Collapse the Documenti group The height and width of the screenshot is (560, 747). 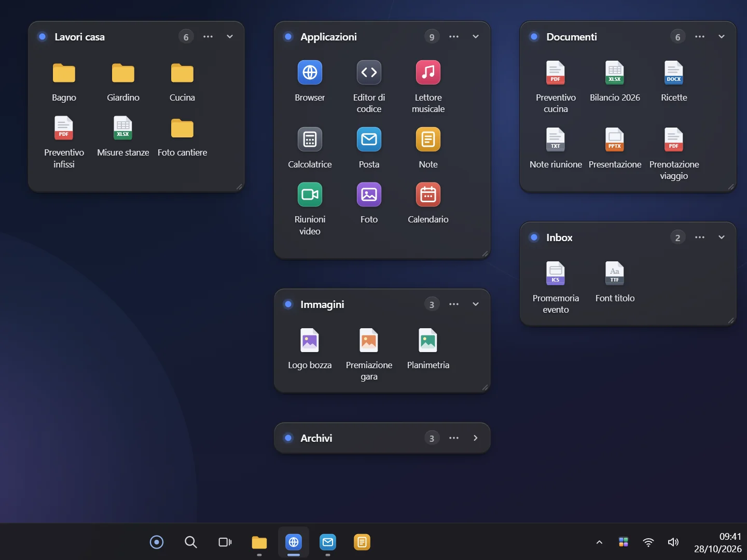(x=722, y=37)
